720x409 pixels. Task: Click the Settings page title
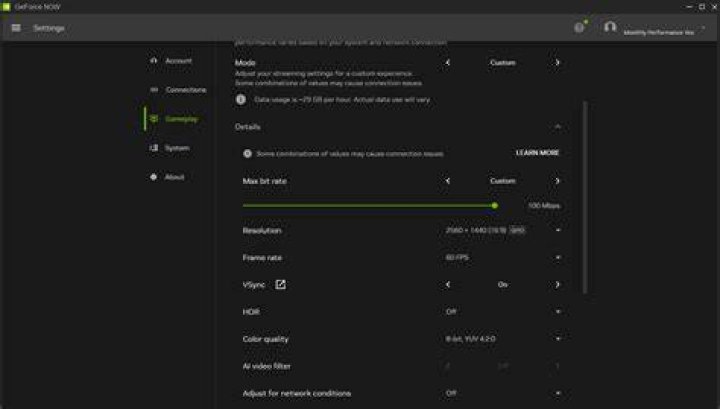coord(49,28)
